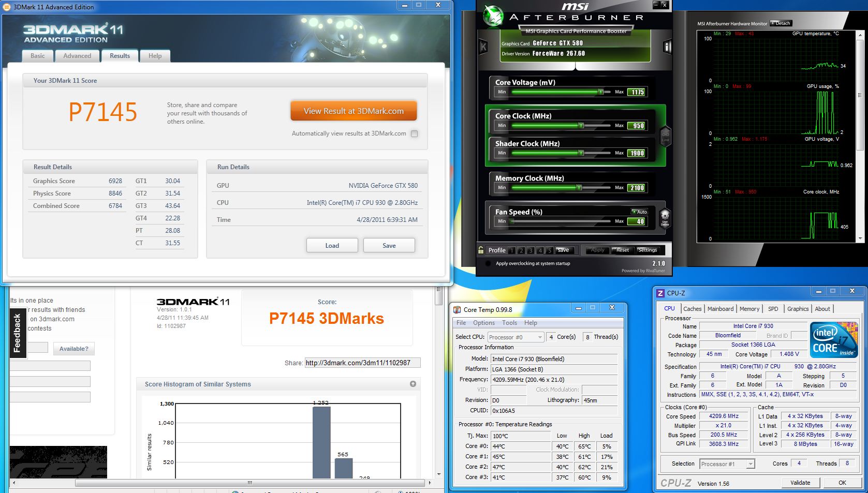Click the Reset button in Afterburner
This screenshot has width=868, height=493.
tap(623, 250)
